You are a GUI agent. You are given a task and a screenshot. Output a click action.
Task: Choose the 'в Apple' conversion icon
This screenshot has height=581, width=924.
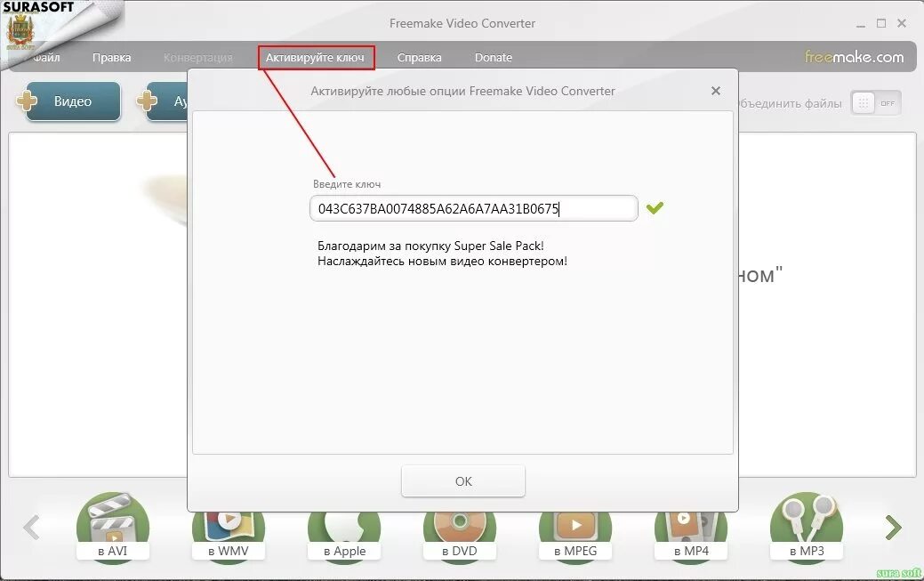(344, 538)
